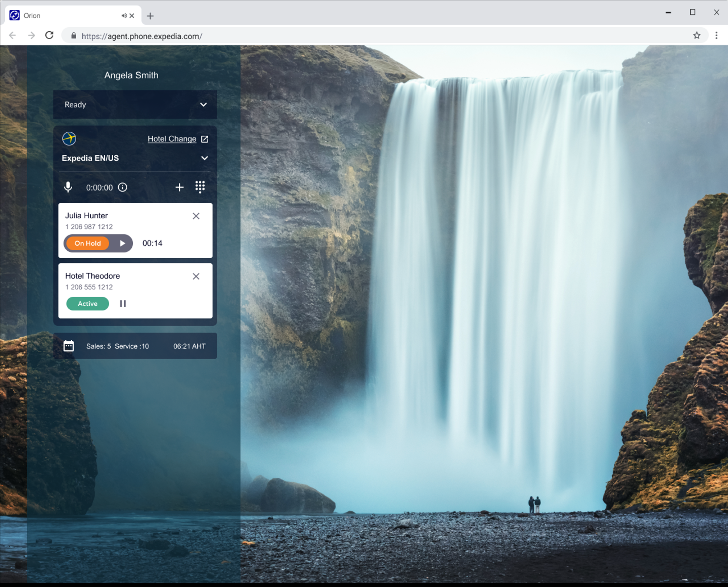Mute the Orion tab audio icon
Image resolution: width=728 pixels, height=587 pixels.
click(124, 15)
